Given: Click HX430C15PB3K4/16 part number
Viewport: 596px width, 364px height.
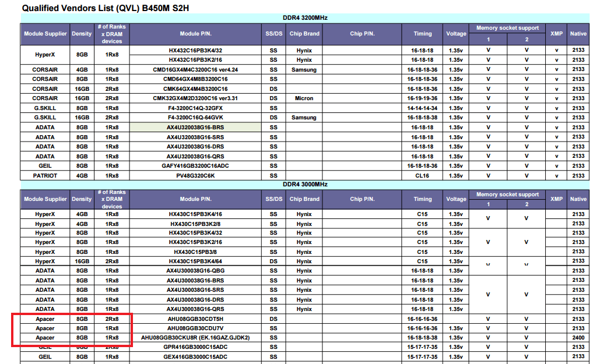Looking at the screenshot, I should 195,214.
